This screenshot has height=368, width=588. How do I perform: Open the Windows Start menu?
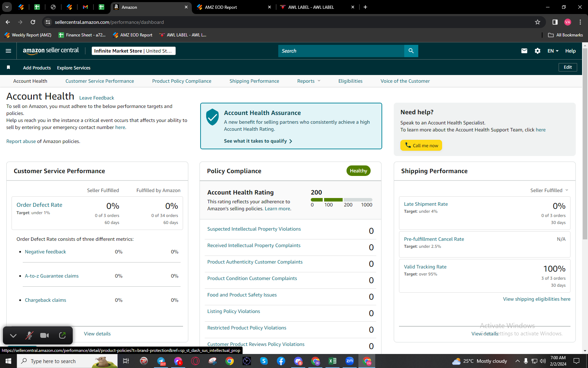(x=8, y=361)
